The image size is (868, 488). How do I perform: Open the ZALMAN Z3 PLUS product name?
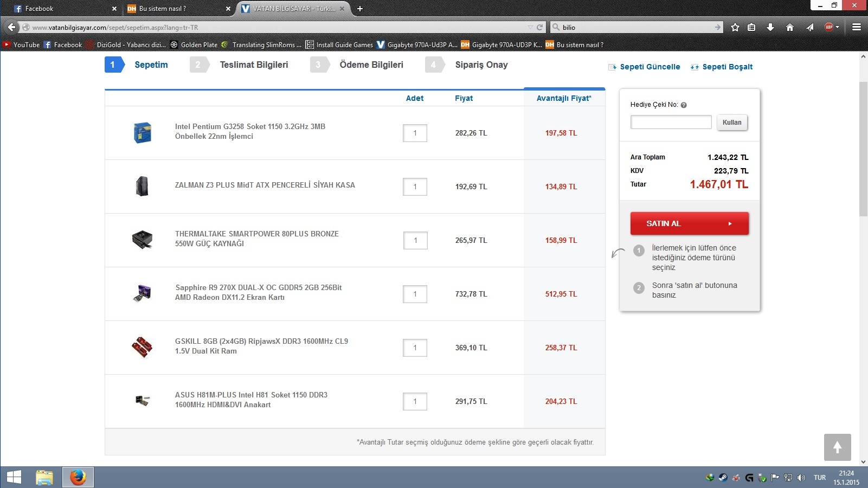(265, 185)
